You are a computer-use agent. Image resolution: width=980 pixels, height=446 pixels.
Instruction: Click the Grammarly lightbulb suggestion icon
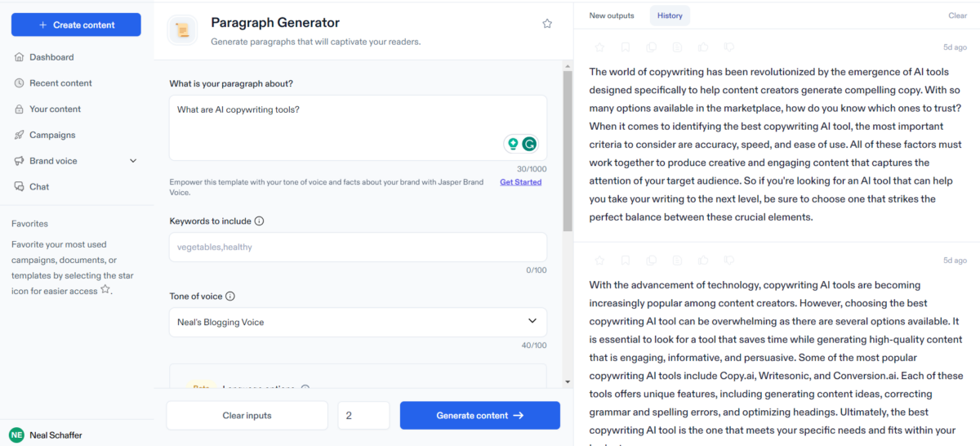(513, 145)
